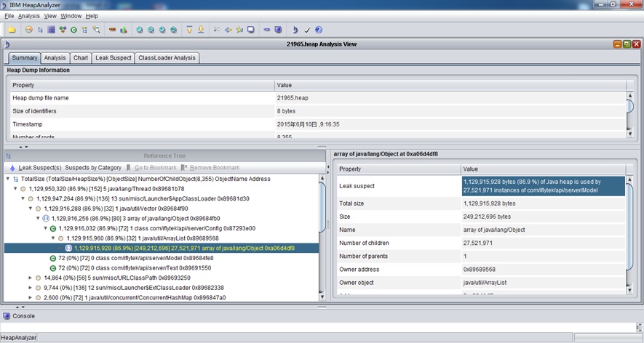Collapse array of java/lang/Object 0x89684fb0 node
This screenshot has height=343, width=644.
38,218
